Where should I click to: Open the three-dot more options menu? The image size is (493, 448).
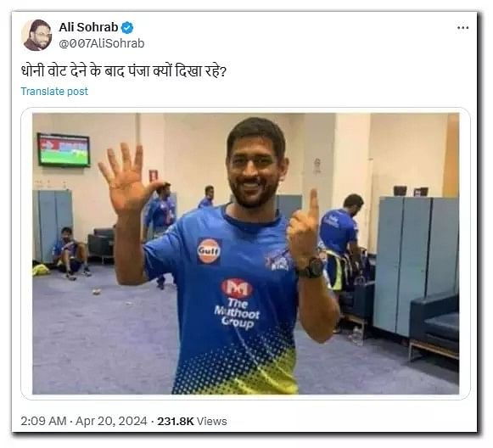tap(462, 28)
